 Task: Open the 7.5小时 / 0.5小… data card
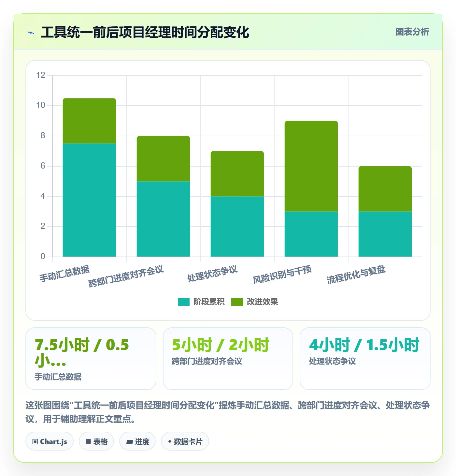coord(91,359)
